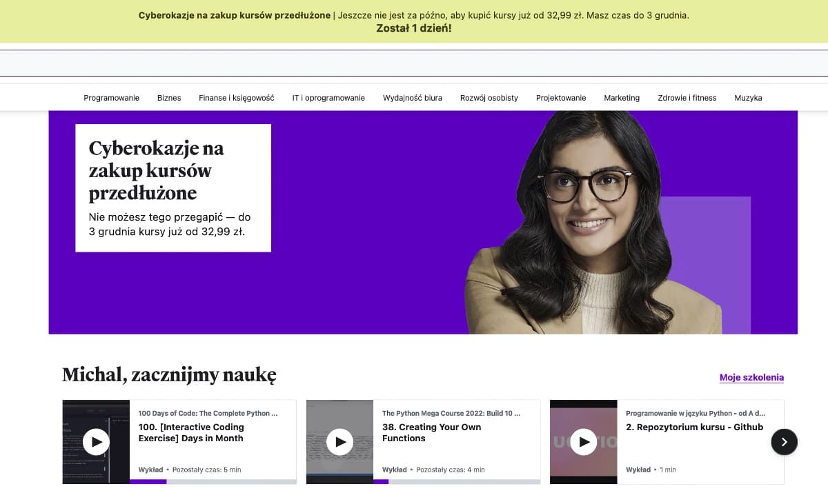Image resolution: width=828 pixels, height=504 pixels.
Task: Open the Muzyka category
Action: tap(748, 98)
